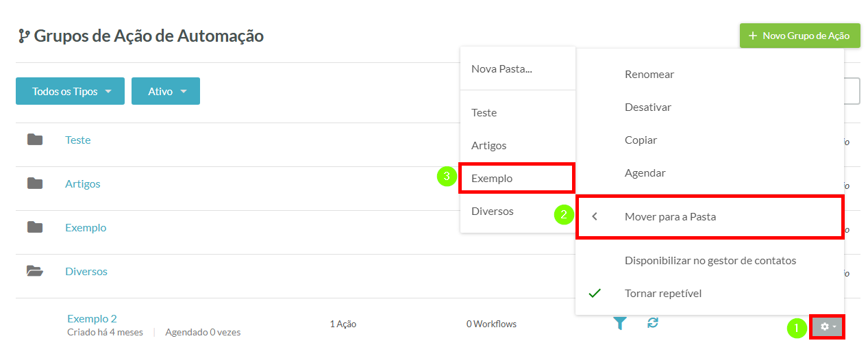The width and height of the screenshot is (868, 345).
Task: Select Mover para a Pasta menu item
Action: tap(710, 217)
